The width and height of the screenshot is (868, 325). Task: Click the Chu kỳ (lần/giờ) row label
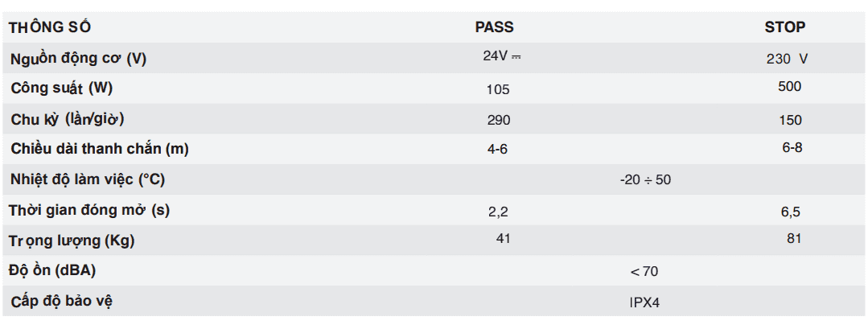[68, 119]
